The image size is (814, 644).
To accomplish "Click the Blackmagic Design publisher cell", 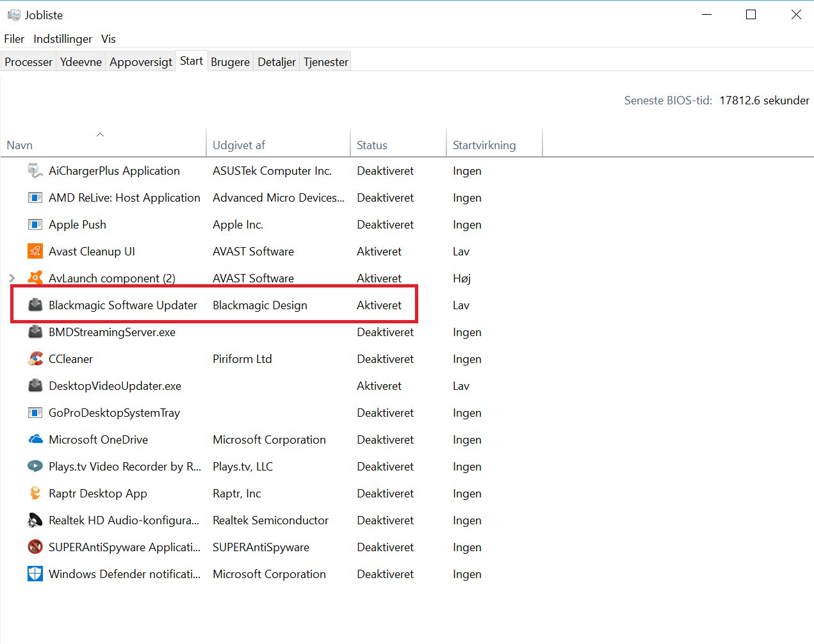I will (x=260, y=305).
